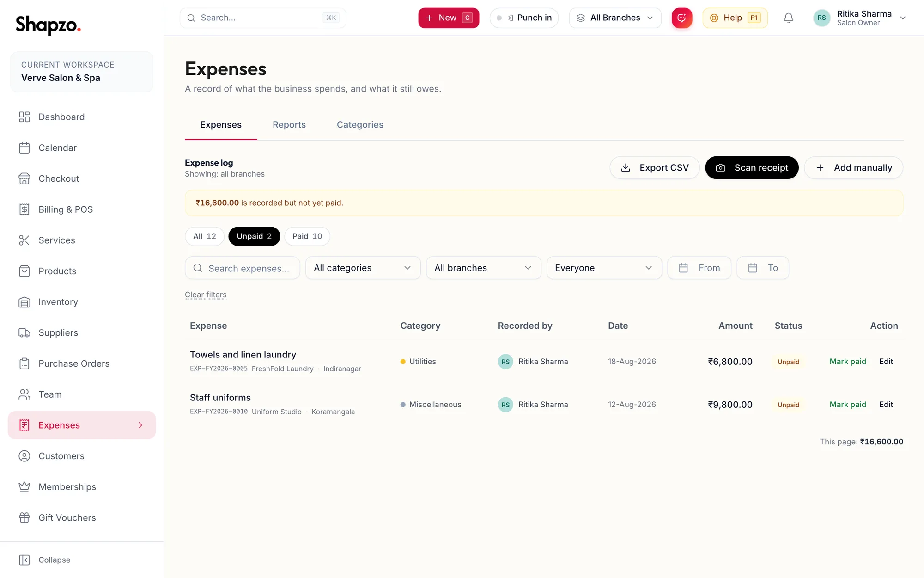
Task: Click Export CSV button
Action: [655, 168]
